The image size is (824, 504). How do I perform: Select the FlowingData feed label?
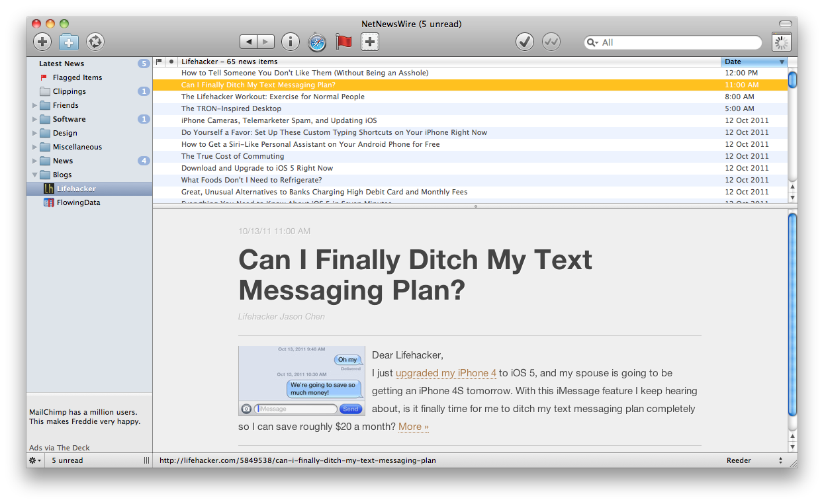click(x=79, y=202)
